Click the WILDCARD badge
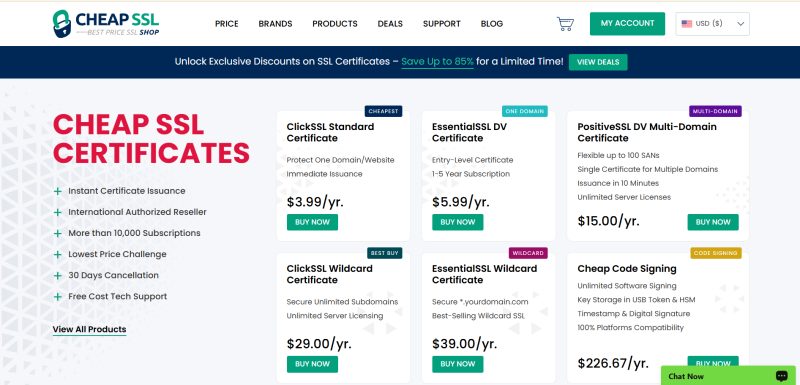 tap(528, 253)
